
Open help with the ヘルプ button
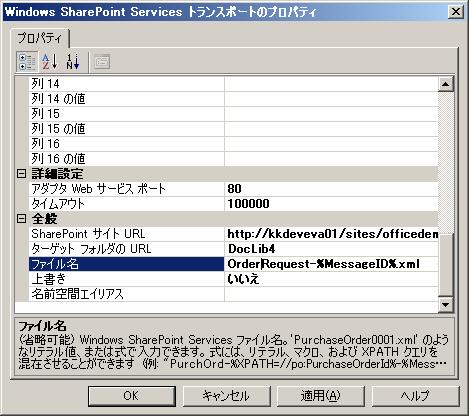click(x=415, y=396)
